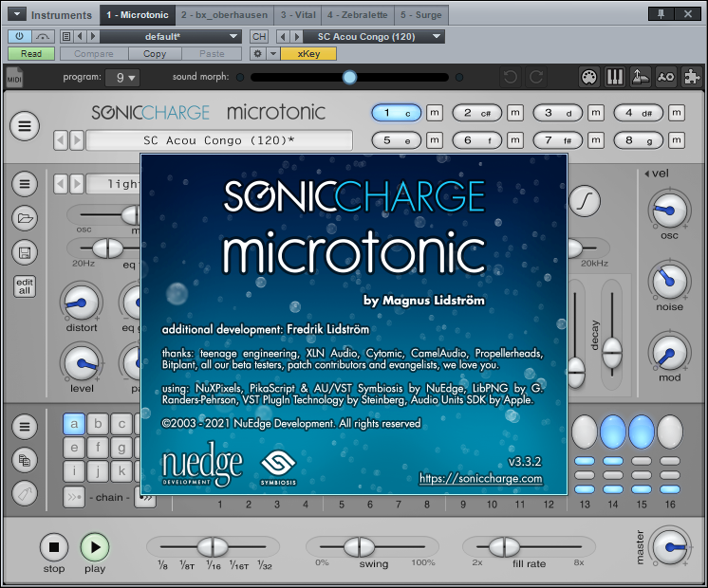Viewport: 708px width, 588px height.
Task: Click the Compare button
Action: coord(94,54)
